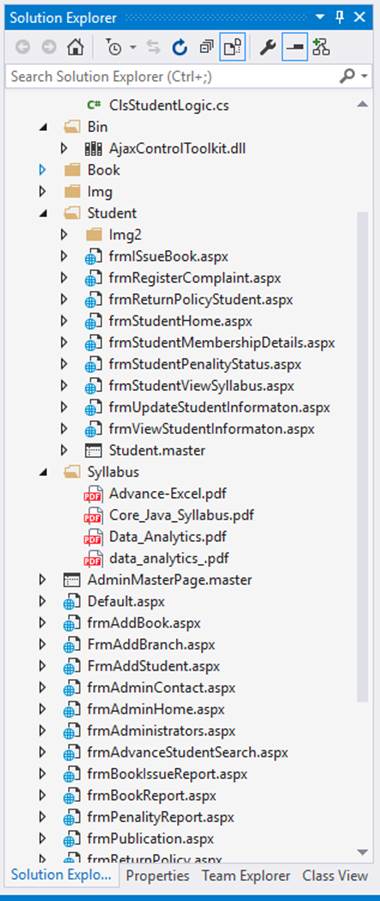The width and height of the screenshot is (380, 901).
Task: Click the AdminMasterPage.master icon
Action: pos(71,580)
